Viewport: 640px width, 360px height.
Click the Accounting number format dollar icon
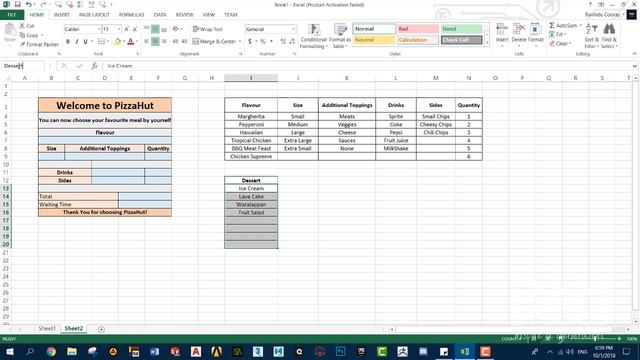pyautogui.click(x=250, y=42)
